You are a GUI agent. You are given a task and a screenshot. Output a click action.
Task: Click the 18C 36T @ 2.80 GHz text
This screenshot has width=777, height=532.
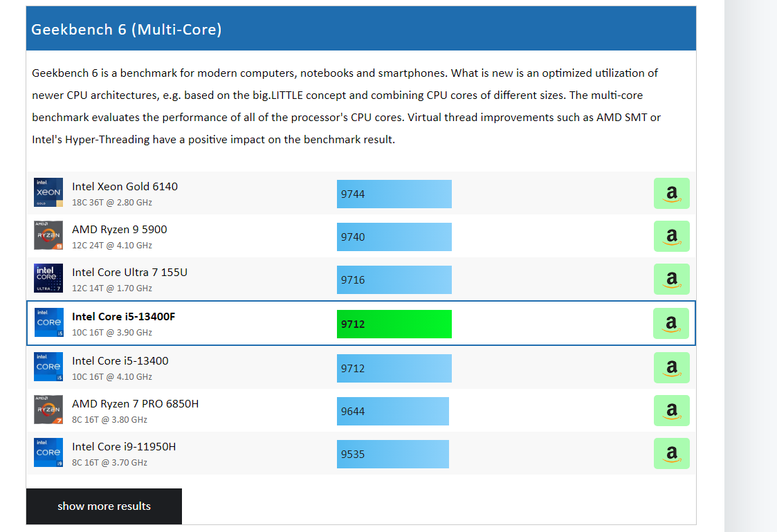[112, 203]
